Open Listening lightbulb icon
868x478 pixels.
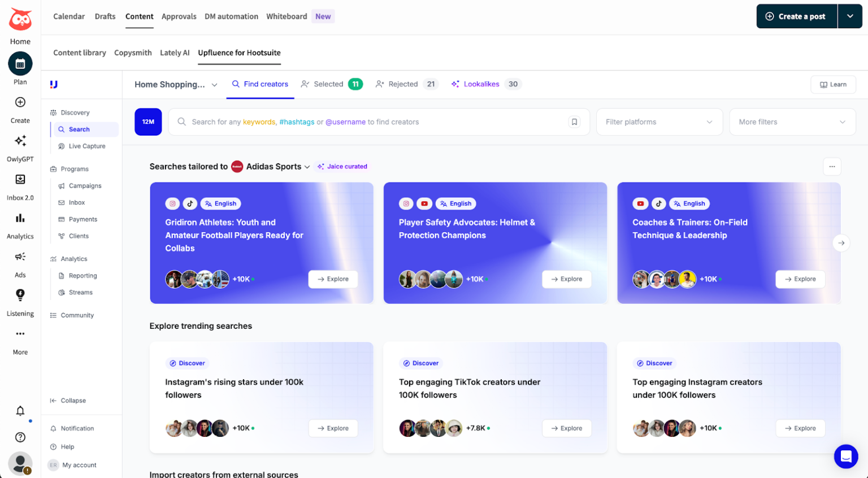coord(20,295)
